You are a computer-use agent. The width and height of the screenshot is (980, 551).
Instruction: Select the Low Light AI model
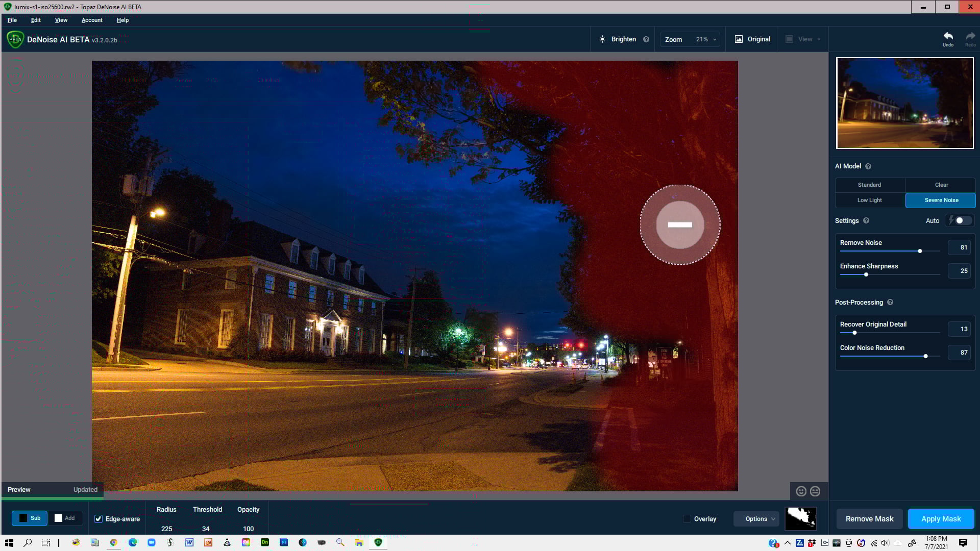point(869,201)
